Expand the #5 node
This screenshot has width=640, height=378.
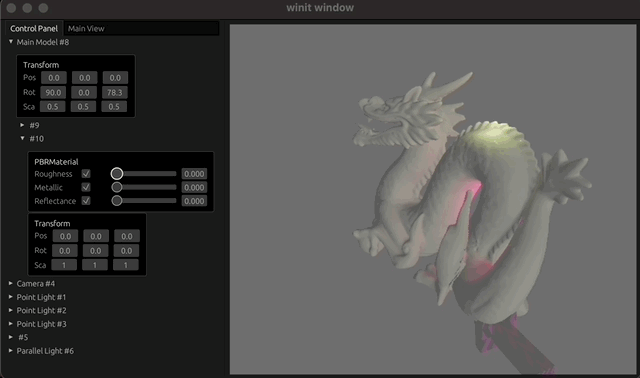click(x=11, y=337)
